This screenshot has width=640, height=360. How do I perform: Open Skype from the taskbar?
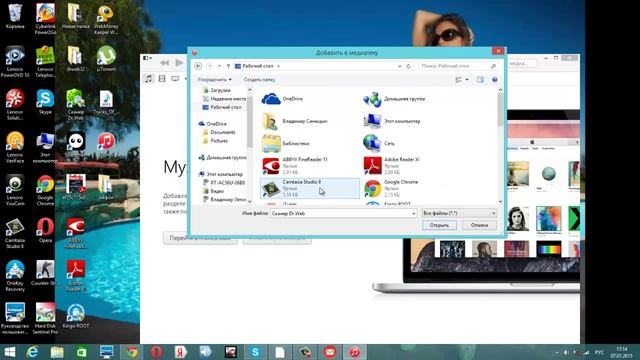pyautogui.click(x=255, y=352)
